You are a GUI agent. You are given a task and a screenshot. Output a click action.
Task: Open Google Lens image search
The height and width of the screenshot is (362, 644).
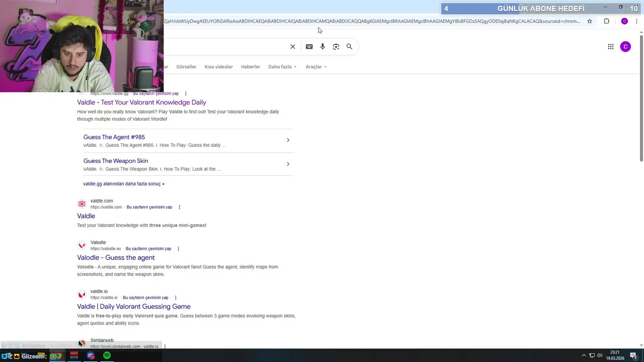tap(336, 47)
